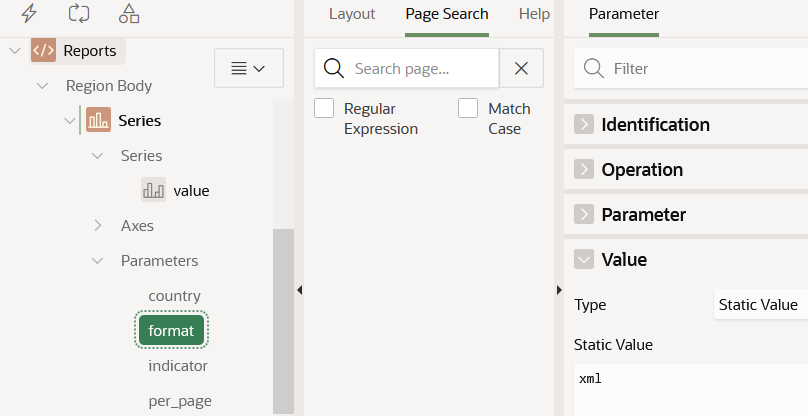Select the country parameter in tree
Image resolution: width=808 pixels, height=416 pixels.
tap(174, 296)
